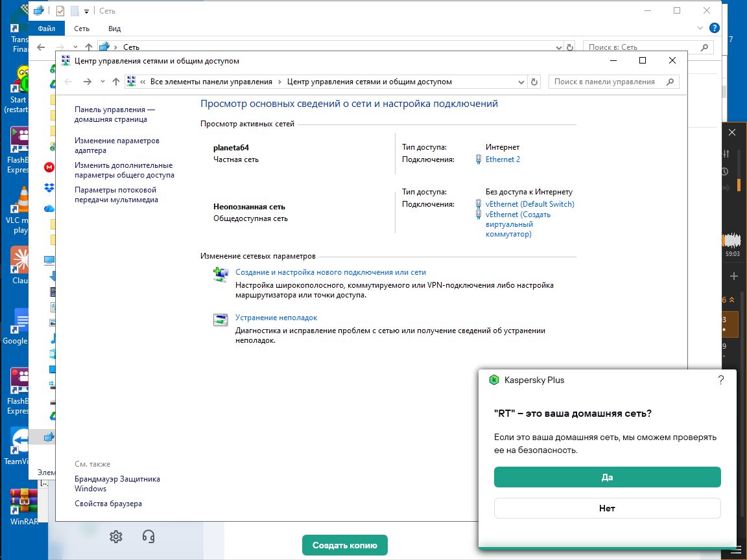Open recent locations dropdown in Network Center
The image size is (747, 560).
tap(102, 82)
